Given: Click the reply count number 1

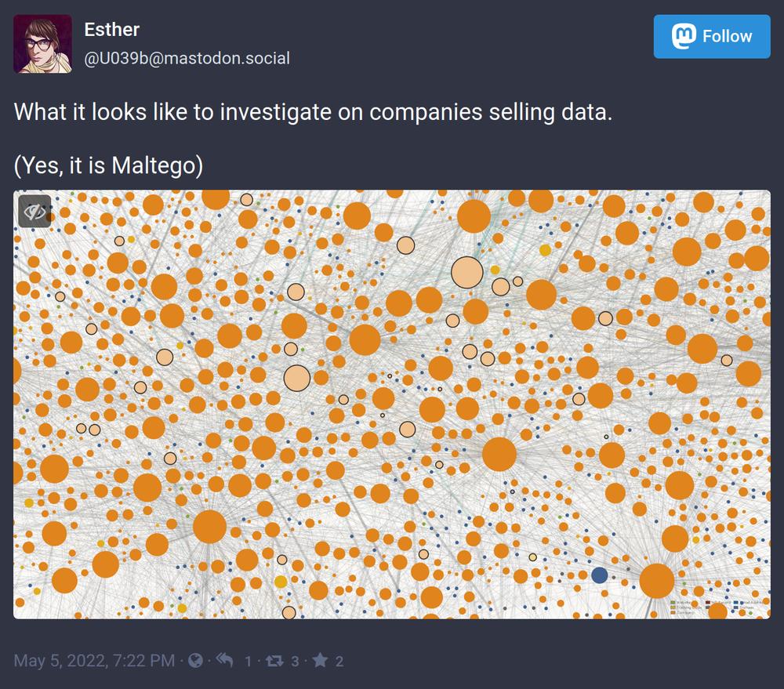Looking at the screenshot, I should pyautogui.click(x=248, y=662).
